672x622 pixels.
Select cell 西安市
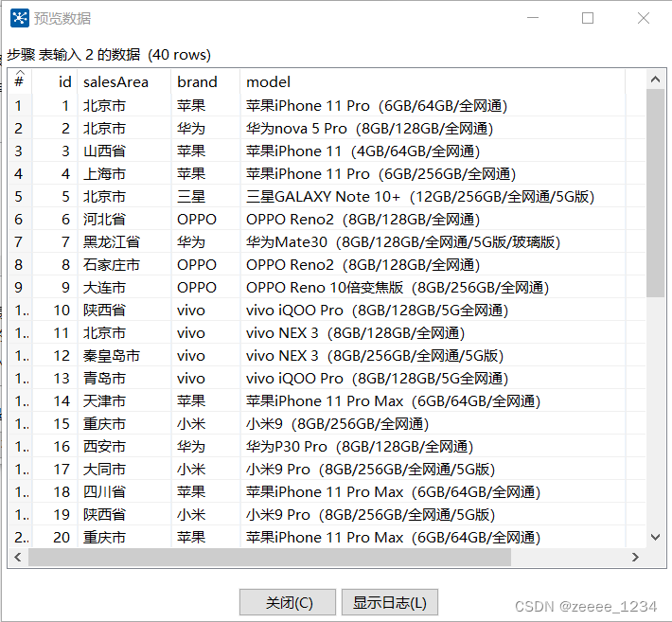coord(124,446)
